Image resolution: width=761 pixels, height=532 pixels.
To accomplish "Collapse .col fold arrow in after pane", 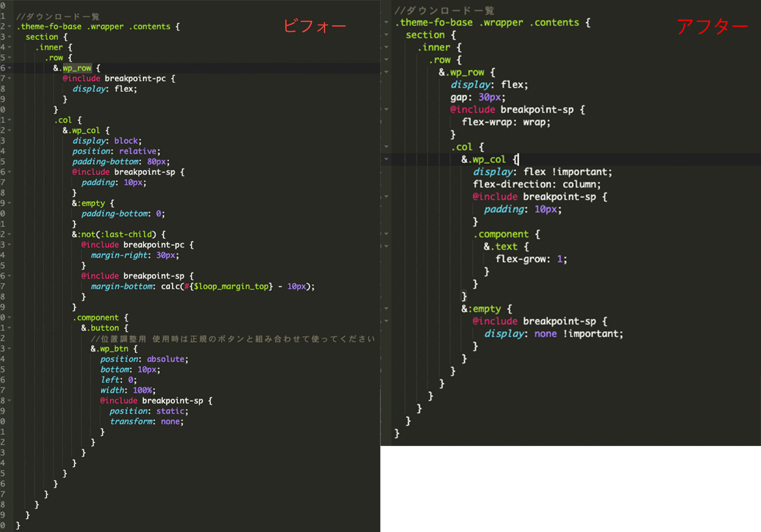I will pos(386,147).
